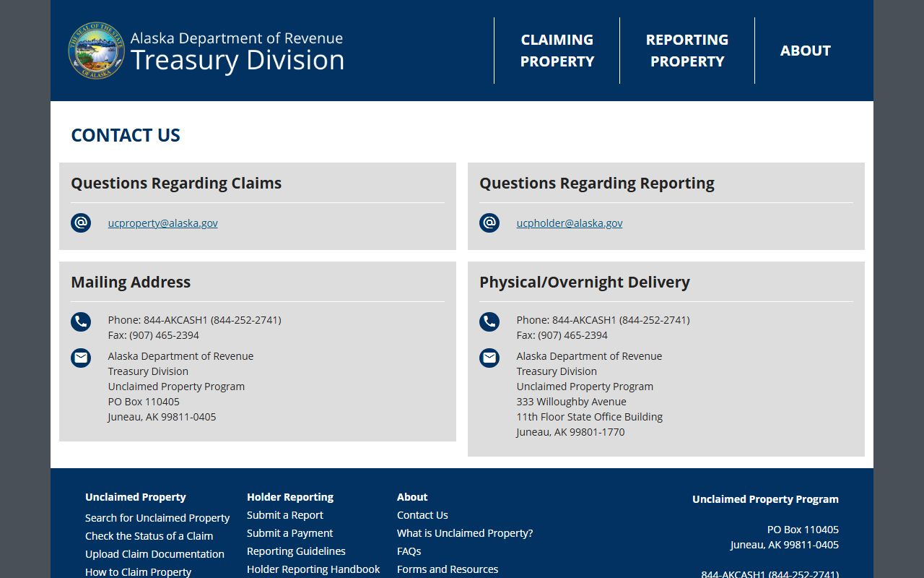Screen dimensions: 924x578
Task: Open Search for Unclaimed Property footer link
Action: click(157, 518)
